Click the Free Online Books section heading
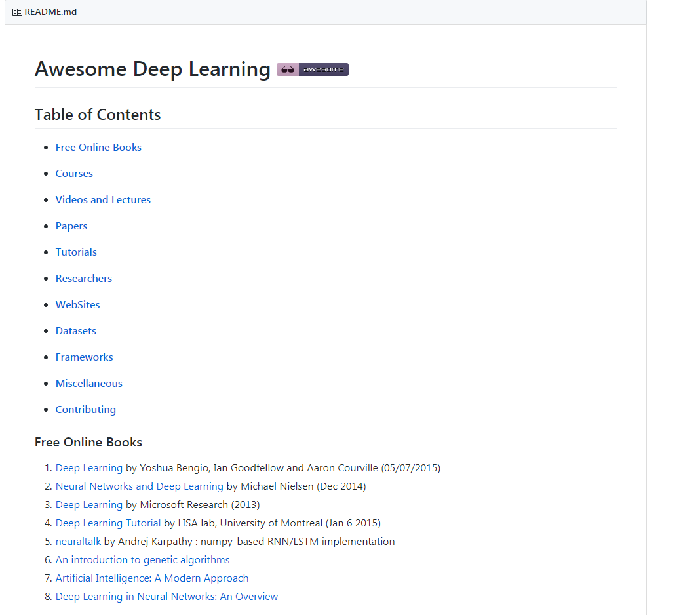The image size is (700, 615). tap(88, 442)
